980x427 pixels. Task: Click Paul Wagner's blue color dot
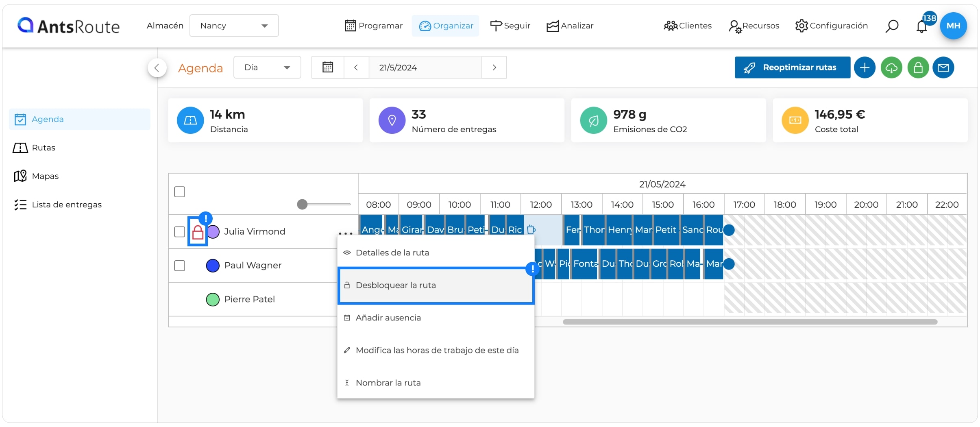(213, 266)
